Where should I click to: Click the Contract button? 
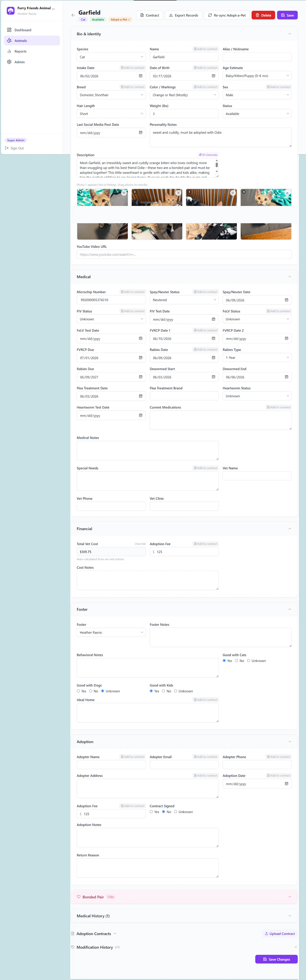click(149, 15)
